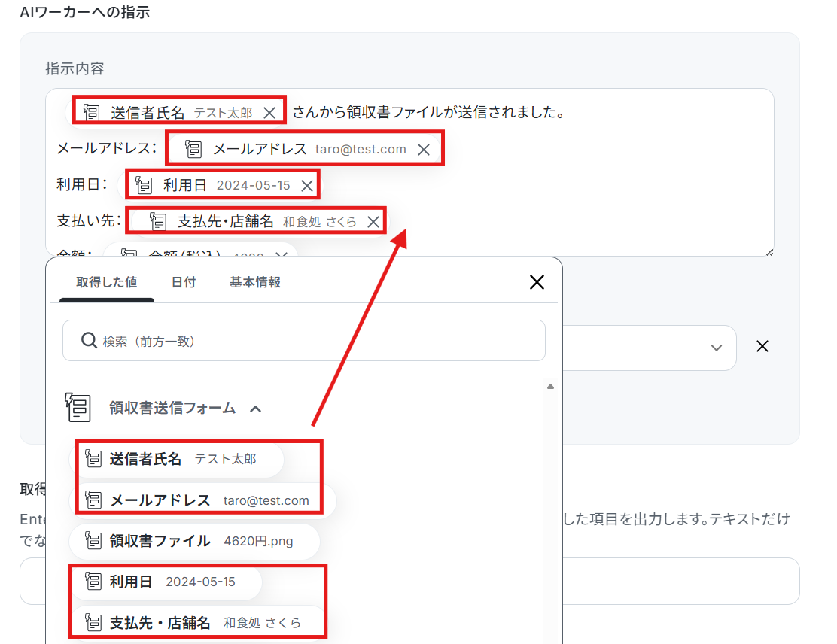The width and height of the screenshot is (837, 644).
Task: Select 領収書送信フォーム group heading
Action: [172, 409]
